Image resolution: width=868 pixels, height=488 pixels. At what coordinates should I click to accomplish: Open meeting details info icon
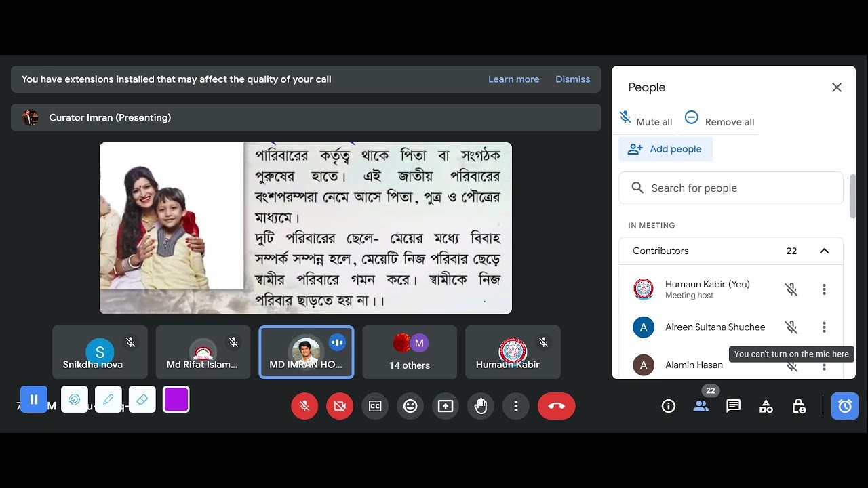[669, 406]
